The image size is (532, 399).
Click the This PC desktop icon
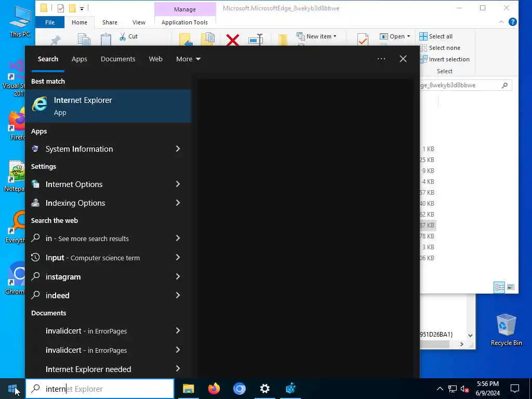pos(20,21)
